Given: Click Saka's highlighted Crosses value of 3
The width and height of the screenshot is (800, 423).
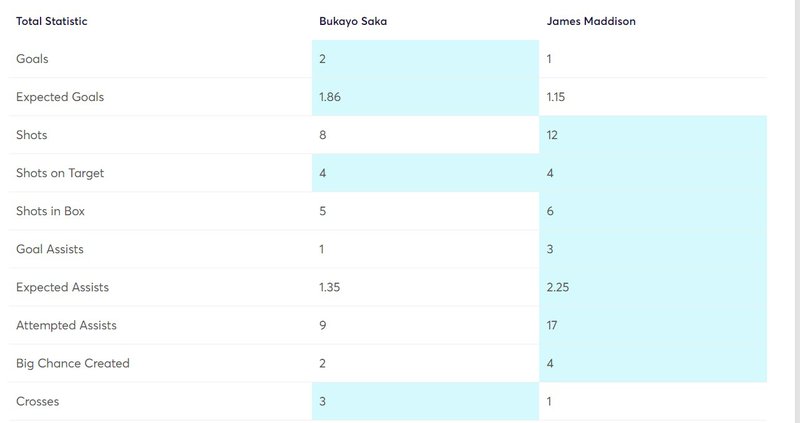Looking at the screenshot, I should point(322,401).
